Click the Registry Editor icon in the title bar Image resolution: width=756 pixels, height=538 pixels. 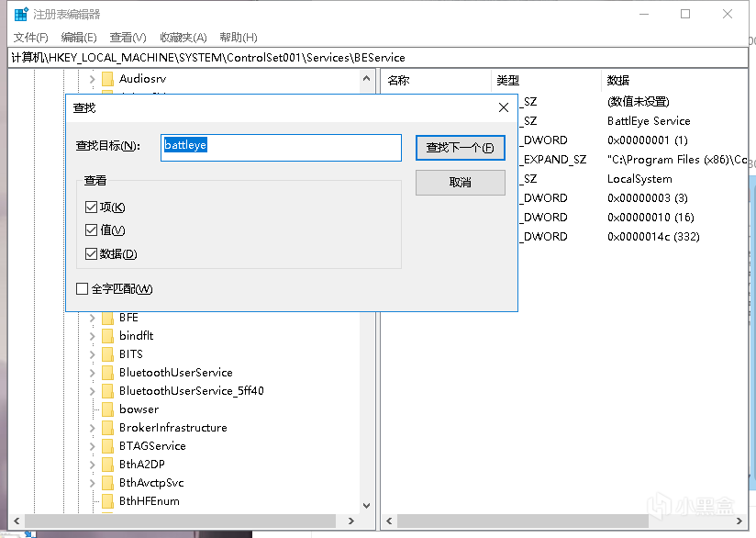click(x=20, y=14)
